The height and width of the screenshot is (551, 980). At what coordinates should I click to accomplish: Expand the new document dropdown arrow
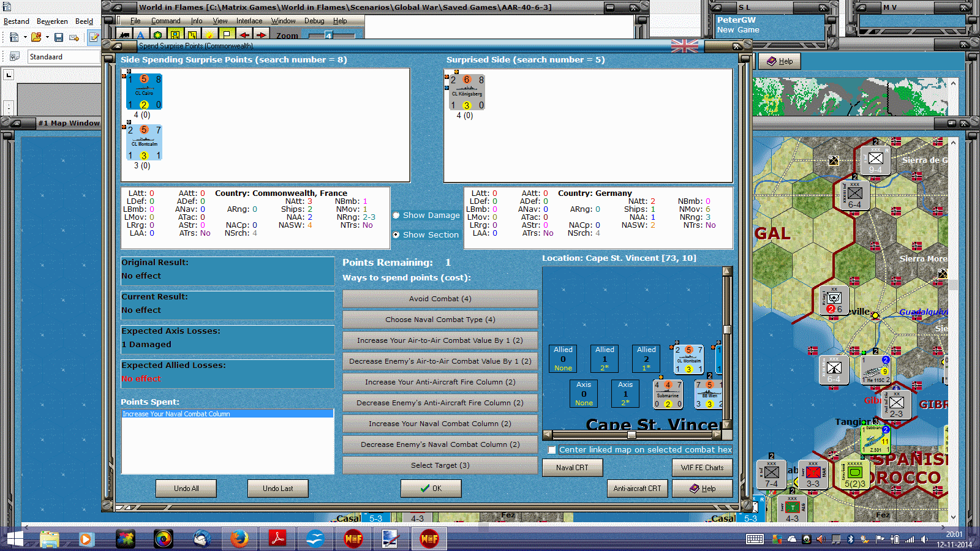click(25, 37)
